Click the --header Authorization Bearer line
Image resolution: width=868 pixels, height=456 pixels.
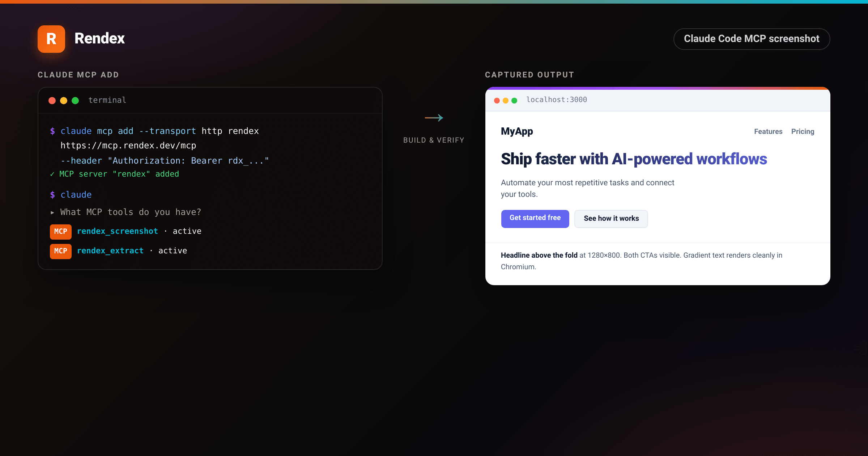[165, 161]
